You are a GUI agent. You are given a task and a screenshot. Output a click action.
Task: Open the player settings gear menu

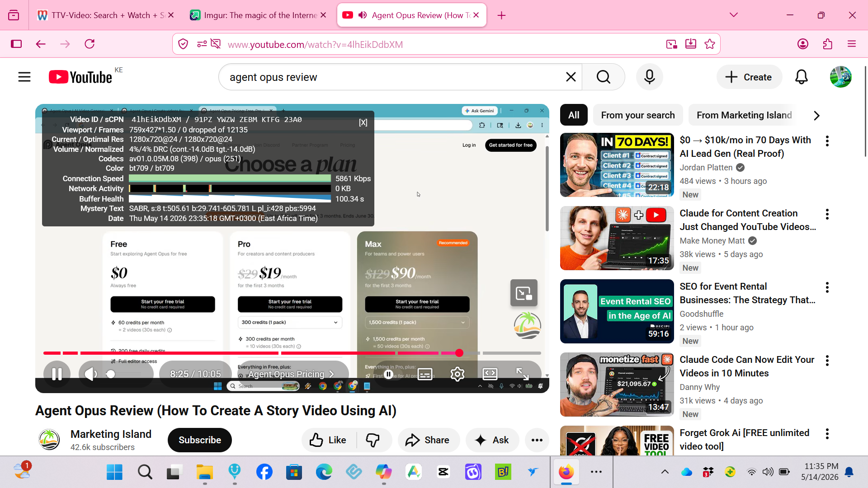458,374
